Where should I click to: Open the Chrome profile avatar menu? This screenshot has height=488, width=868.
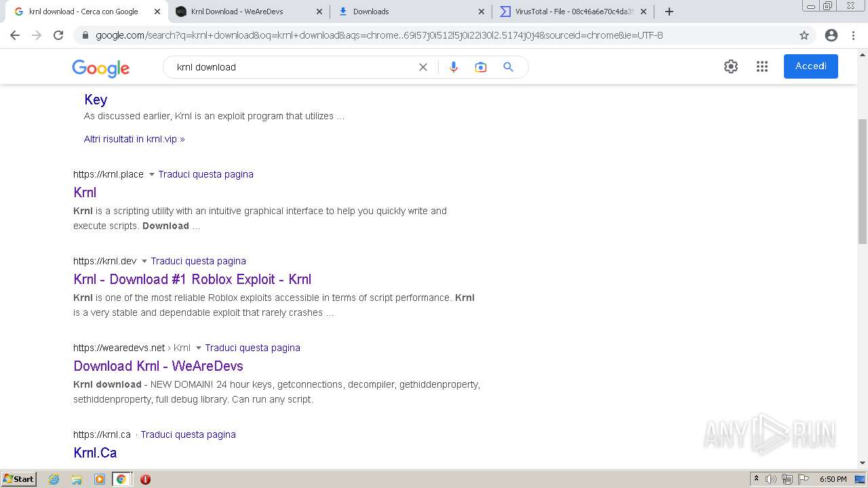pyautogui.click(x=831, y=35)
